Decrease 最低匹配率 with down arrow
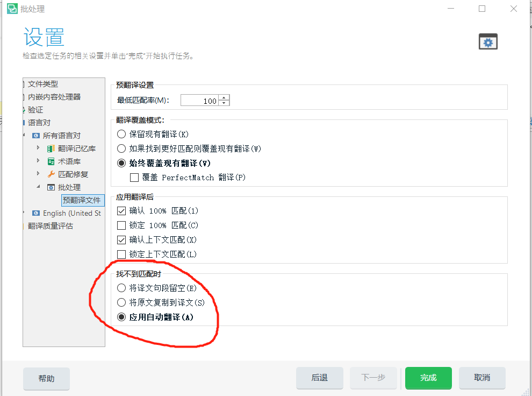The height and width of the screenshot is (396, 532). click(x=224, y=103)
